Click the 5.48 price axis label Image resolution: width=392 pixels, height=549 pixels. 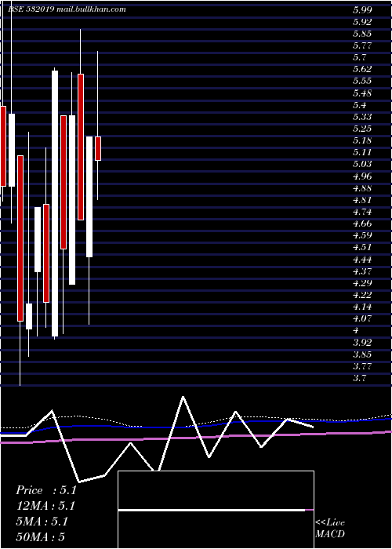point(362,93)
